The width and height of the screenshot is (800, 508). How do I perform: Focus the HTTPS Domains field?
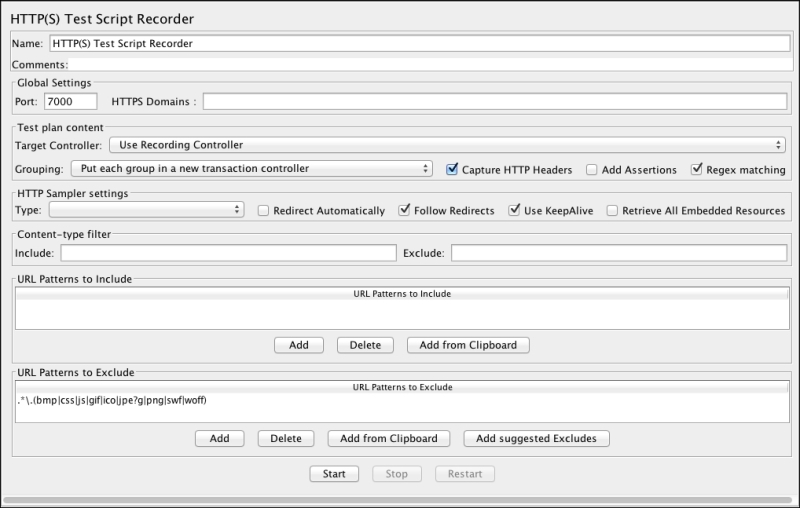pos(495,101)
